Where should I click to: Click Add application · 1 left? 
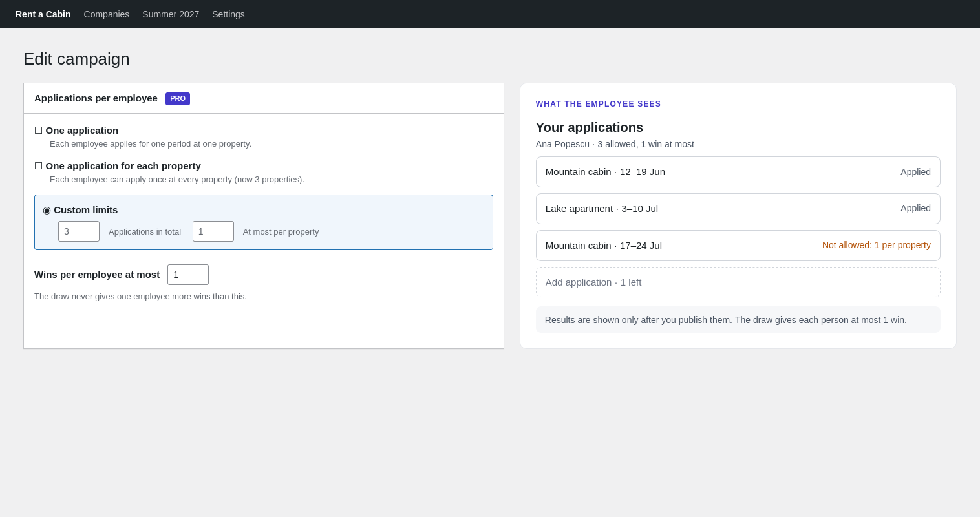point(738,282)
